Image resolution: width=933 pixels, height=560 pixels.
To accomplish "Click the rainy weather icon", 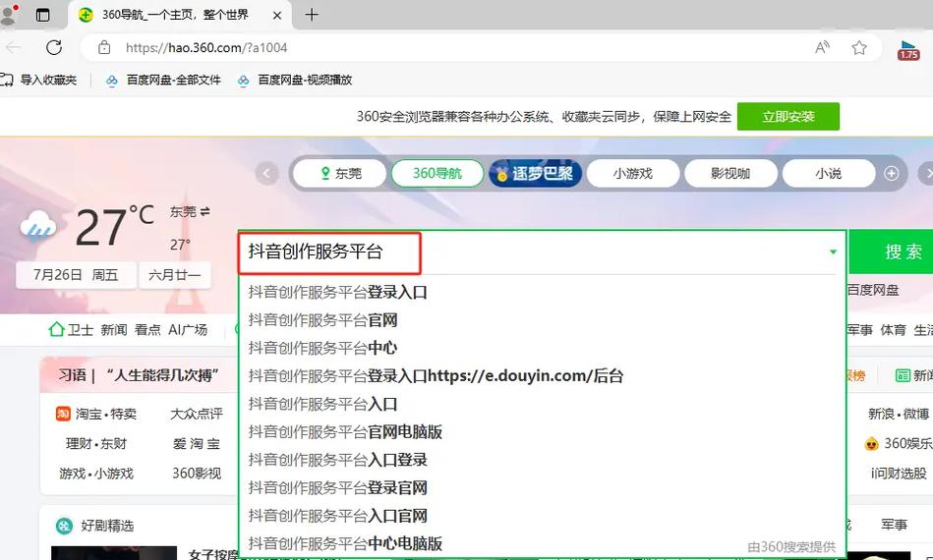I will 38,227.
